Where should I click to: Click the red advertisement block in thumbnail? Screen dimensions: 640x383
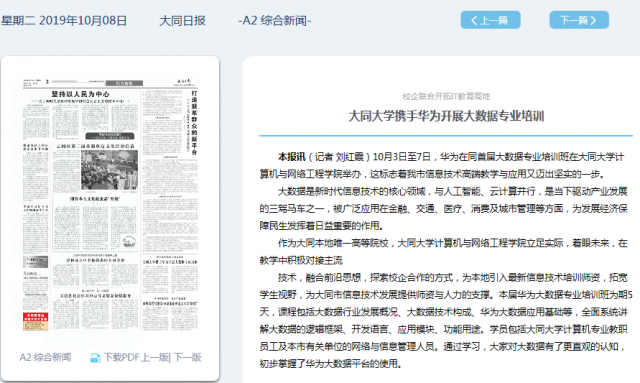click(36, 321)
